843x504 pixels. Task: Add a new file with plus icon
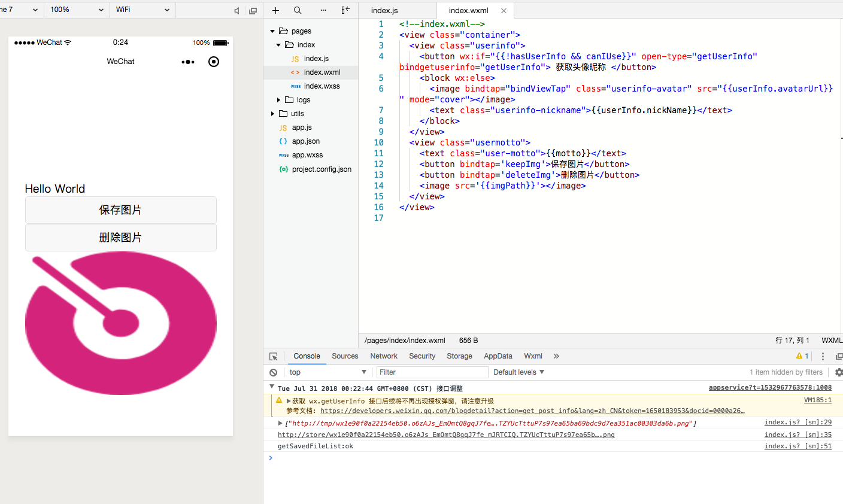click(x=275, y=10)
